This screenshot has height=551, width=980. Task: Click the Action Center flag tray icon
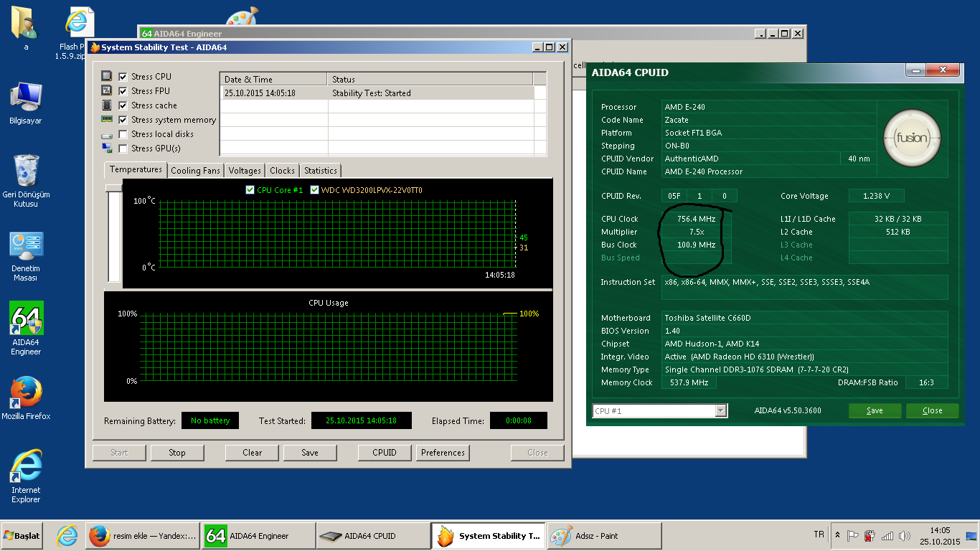(x=853, y=536)
